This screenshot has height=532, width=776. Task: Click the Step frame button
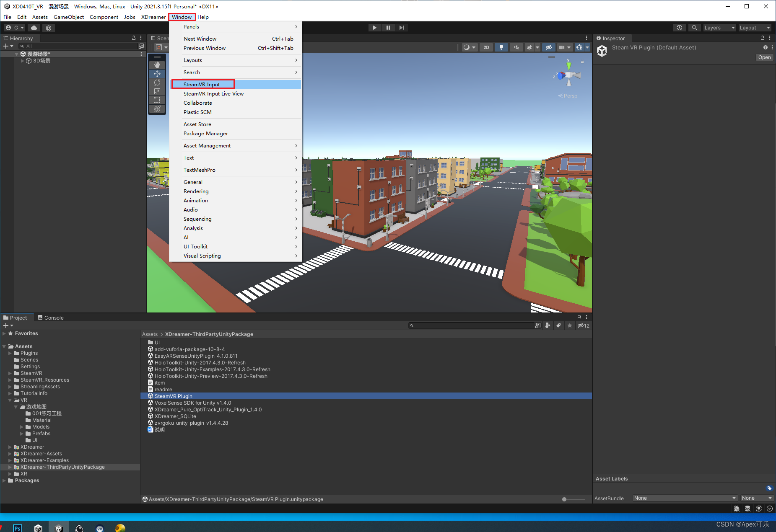[402, 28]
